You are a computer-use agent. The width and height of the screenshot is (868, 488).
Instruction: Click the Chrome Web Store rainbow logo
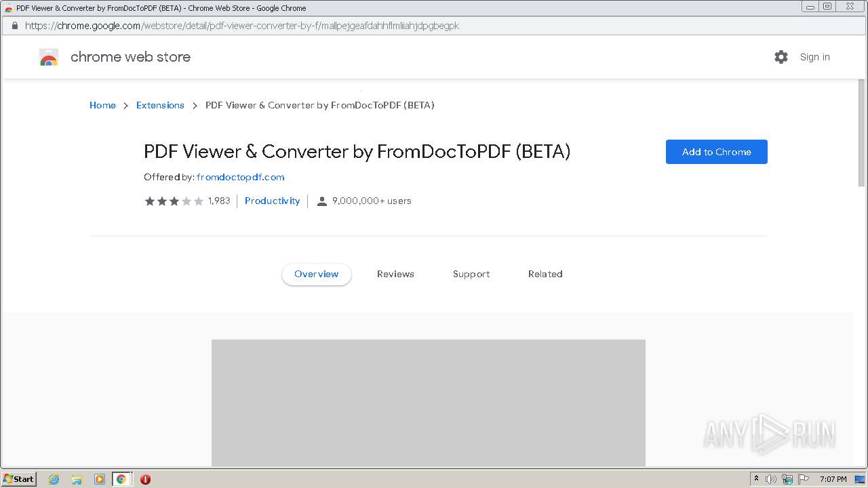(49, 57)
